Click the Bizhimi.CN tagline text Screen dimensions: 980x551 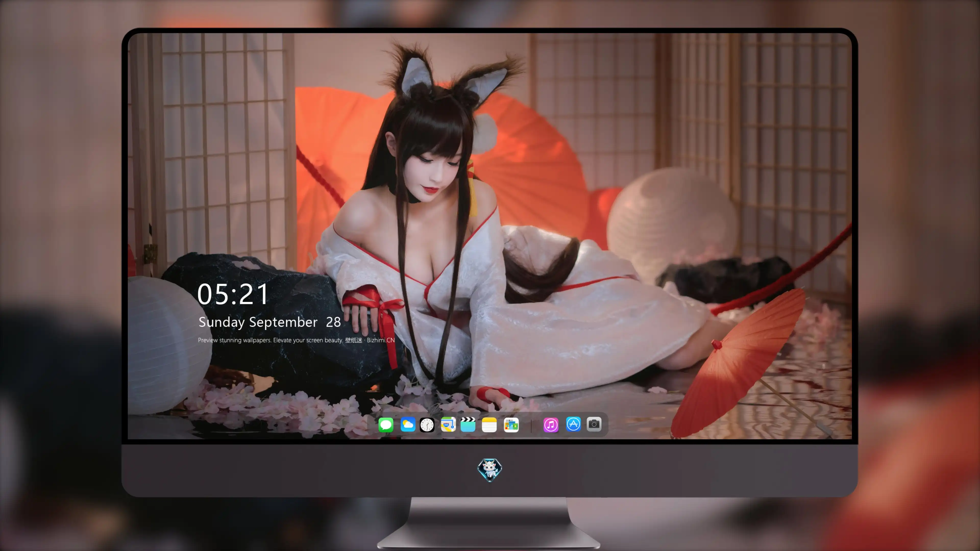[x=296, y=340]
